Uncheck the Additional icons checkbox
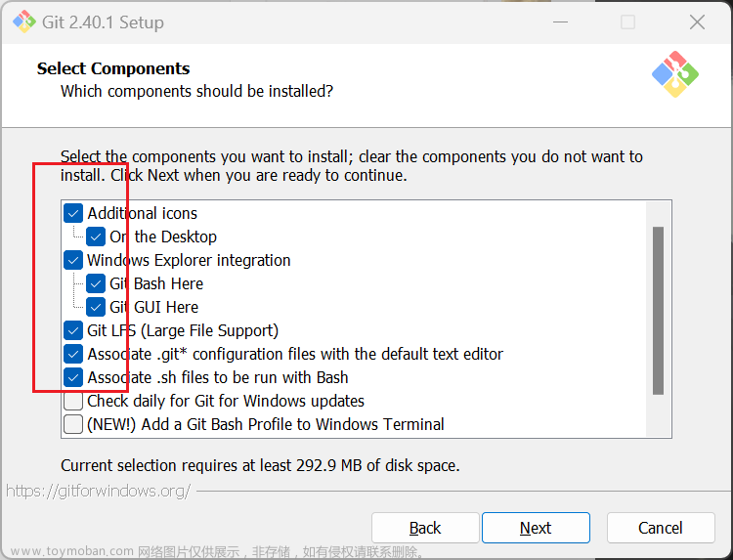 coord(73,214)
